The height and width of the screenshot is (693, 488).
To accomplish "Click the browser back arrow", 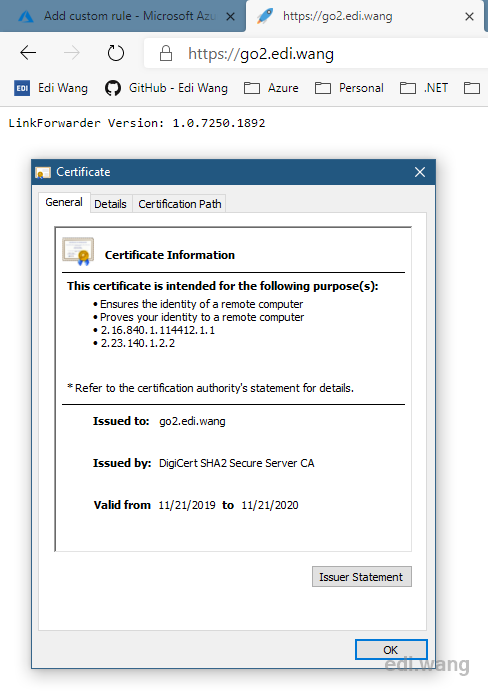I will tap(28, 53).
